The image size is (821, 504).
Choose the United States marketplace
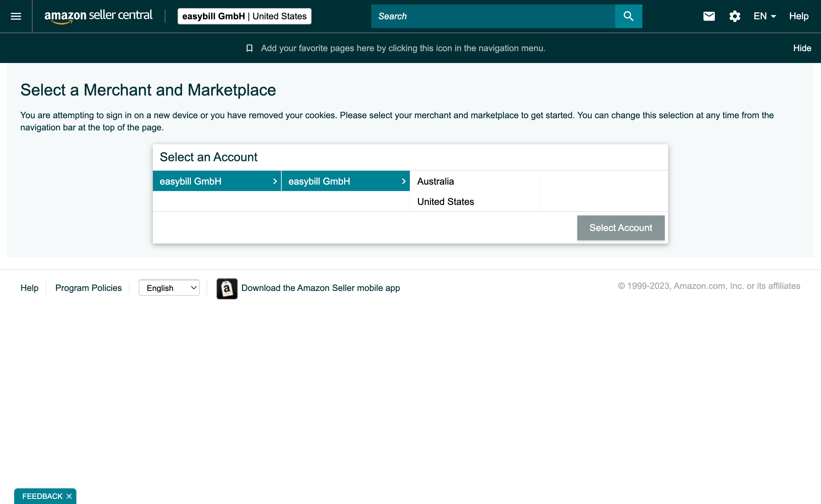coord(475,202)
